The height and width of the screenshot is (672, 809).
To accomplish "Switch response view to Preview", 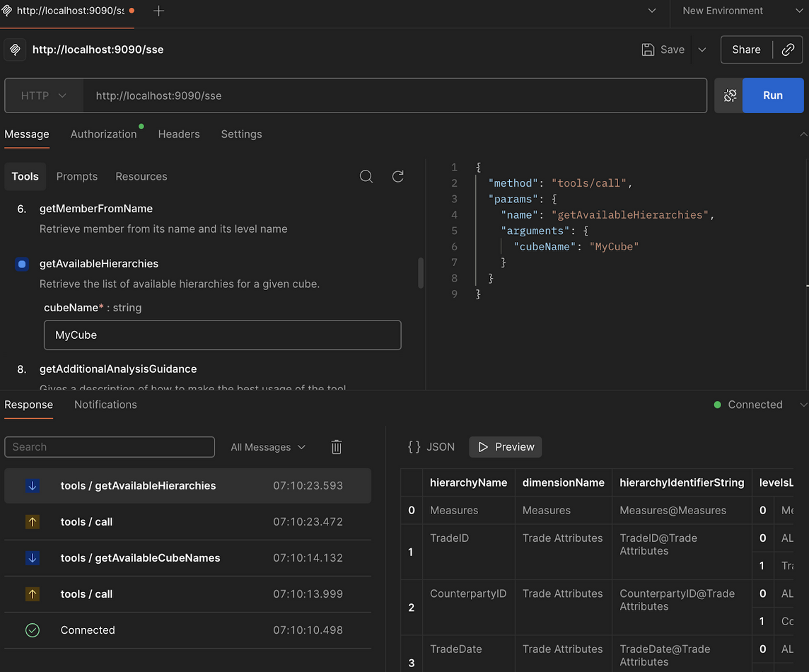I will pyautogui.click(x=506, y=447).
